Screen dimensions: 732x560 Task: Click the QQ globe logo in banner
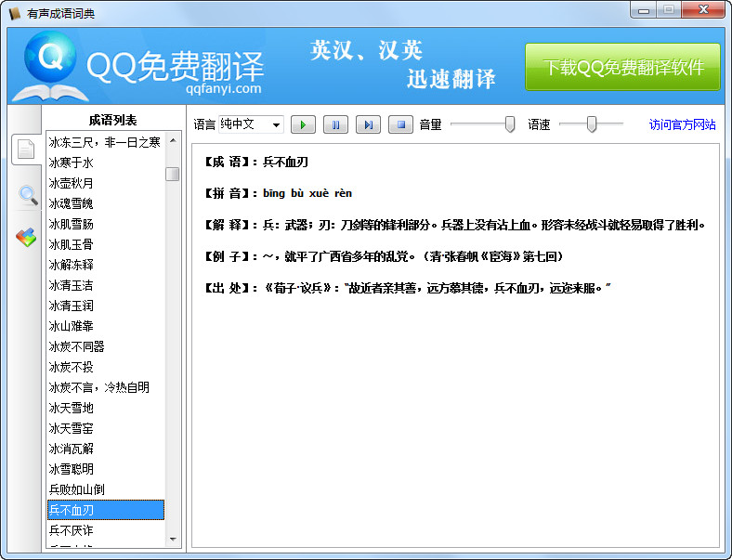(x=50, y=58)
